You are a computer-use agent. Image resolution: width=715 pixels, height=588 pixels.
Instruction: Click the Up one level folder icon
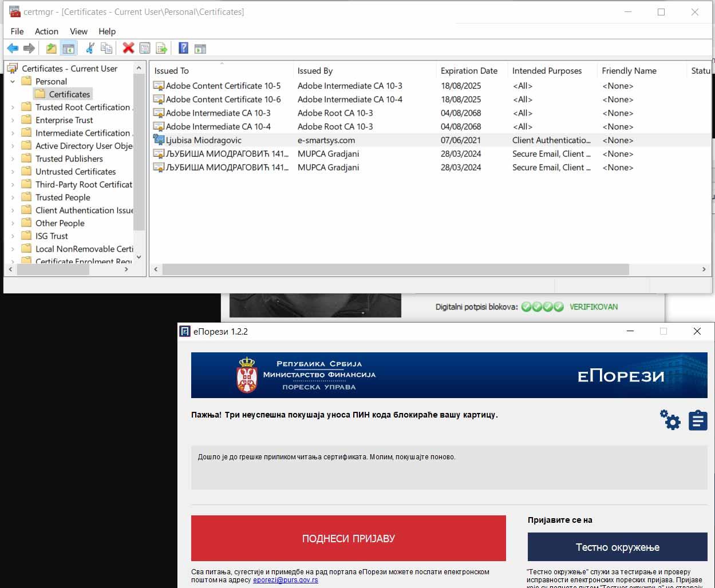click(52, 49)
